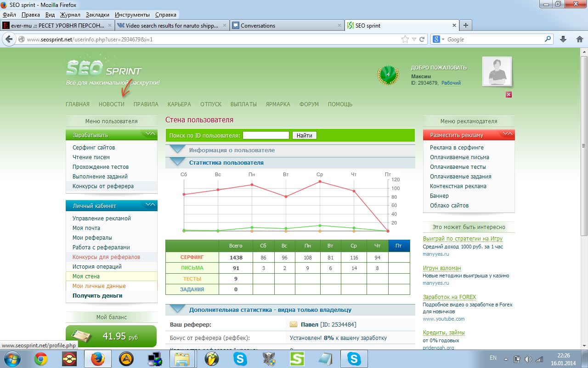Viewport: 588px width, 368px height.
Task: Click the ПИСЬМА row label
Action: point(192,268)
